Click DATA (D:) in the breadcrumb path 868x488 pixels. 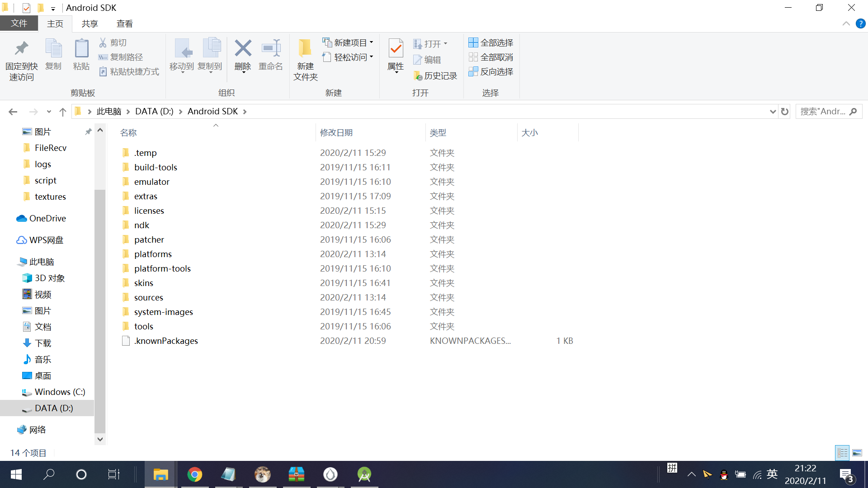click(154, 112)
